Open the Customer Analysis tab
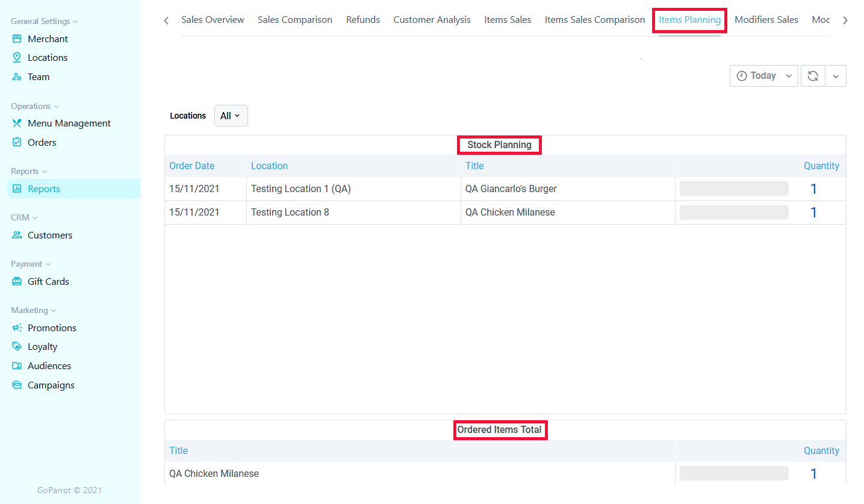This screenshot has width=864, height=504. [x=432, y=20]
